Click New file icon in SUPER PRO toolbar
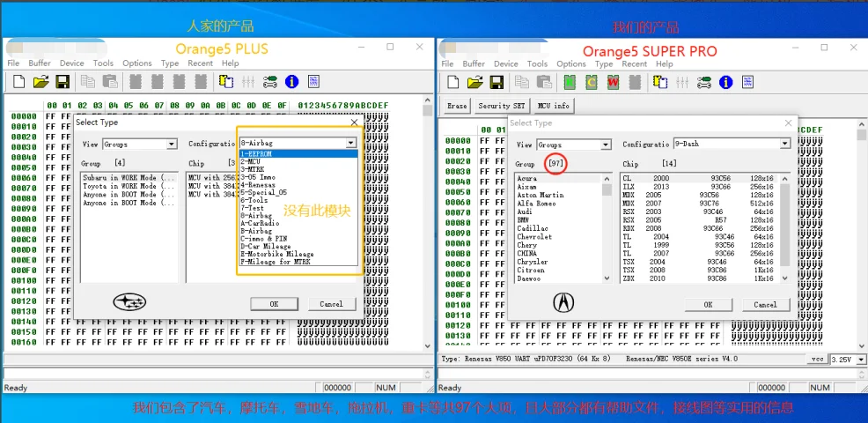Screen dimensions: 868x423 tap(453, 83)
